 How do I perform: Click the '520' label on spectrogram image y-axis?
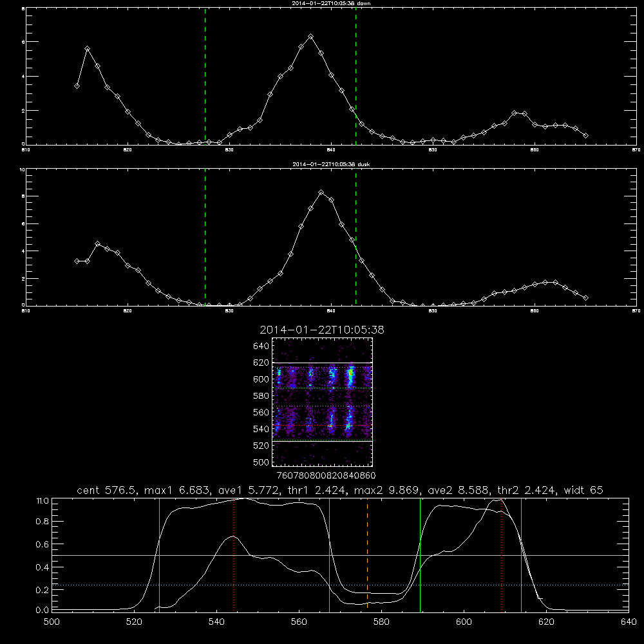[x=261, y=446]
